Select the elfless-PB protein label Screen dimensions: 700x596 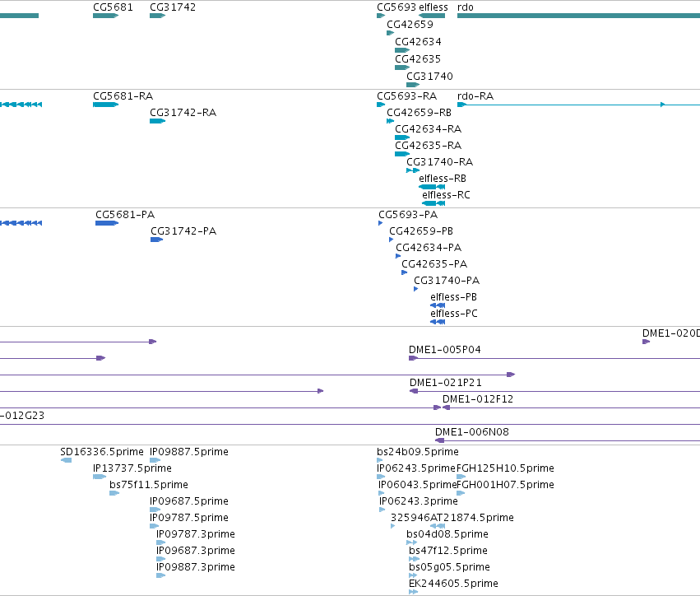(453, 297)
